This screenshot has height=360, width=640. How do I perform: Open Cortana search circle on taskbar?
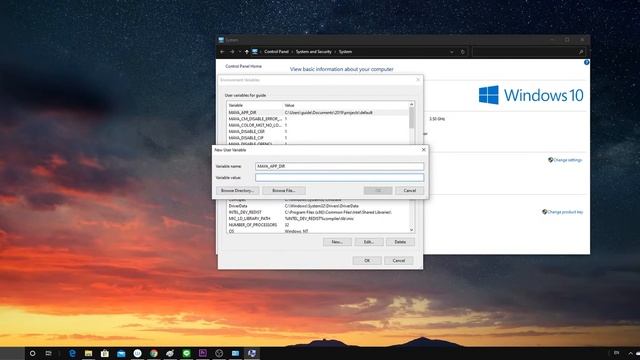tap(33, 353)
